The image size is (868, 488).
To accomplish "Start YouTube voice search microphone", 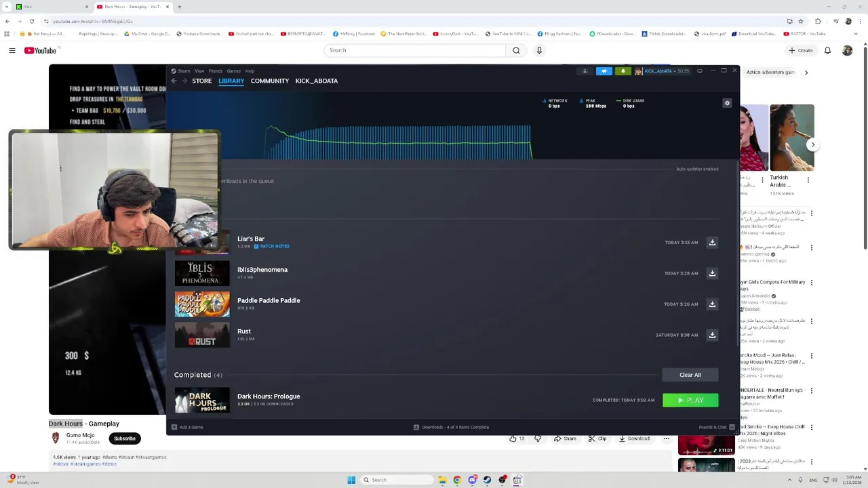I will click(539, 50).
